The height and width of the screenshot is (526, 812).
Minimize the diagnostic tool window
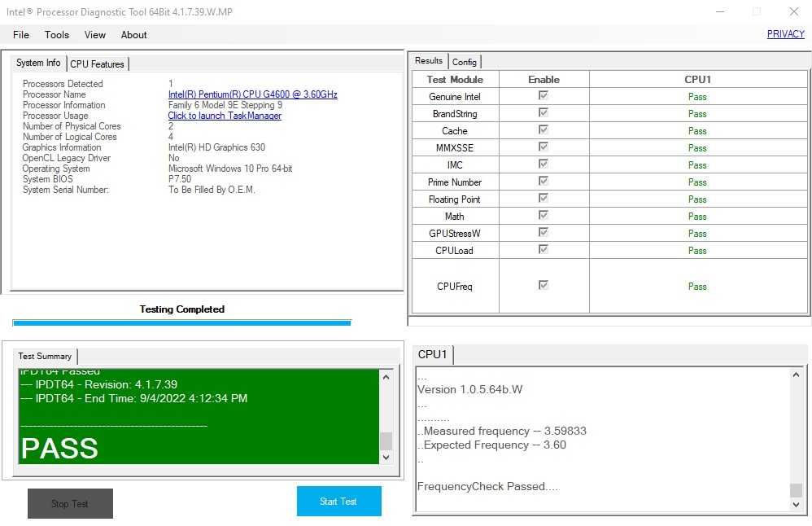[720, 11]
